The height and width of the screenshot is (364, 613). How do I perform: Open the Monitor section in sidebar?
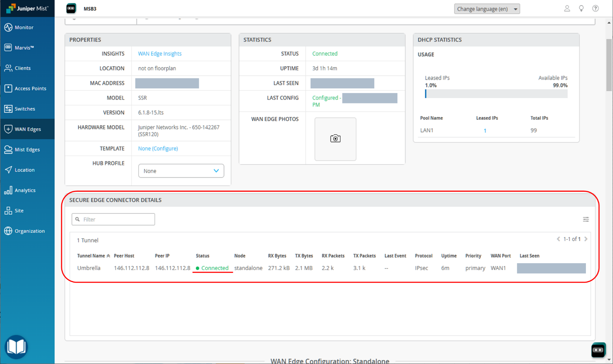pyautogui.click(x=27, y=27)
